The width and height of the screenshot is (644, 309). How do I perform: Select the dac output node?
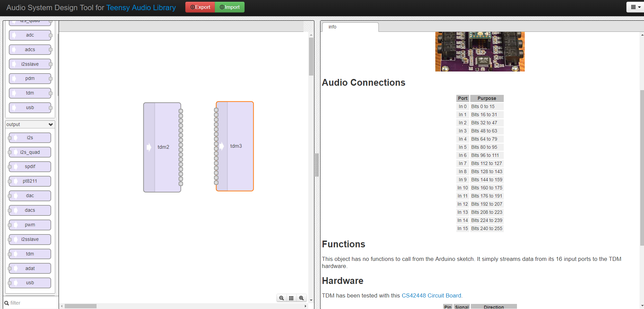click(x=30, y=196)
